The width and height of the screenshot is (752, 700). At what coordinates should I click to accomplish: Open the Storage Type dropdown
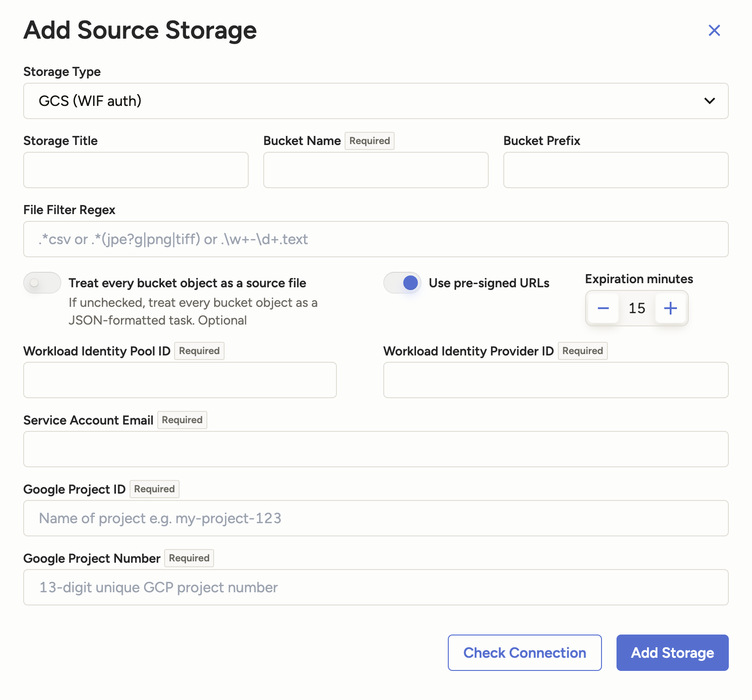coord(376,101)
